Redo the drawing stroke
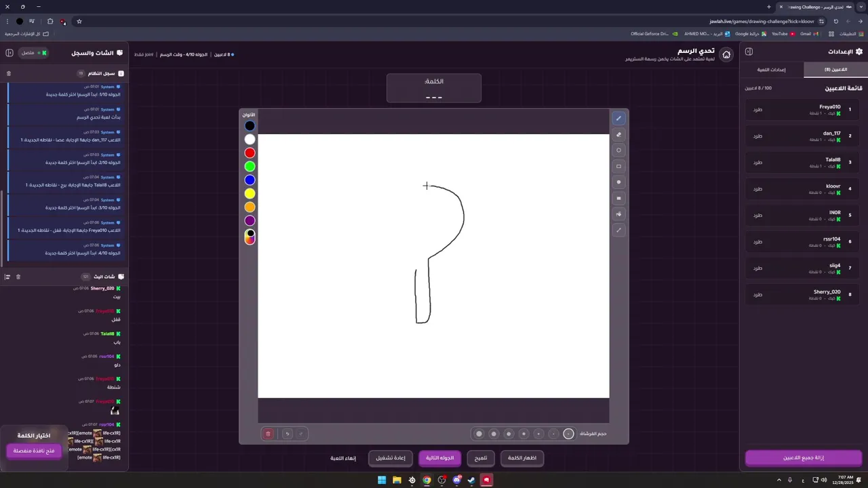This screenshot has height=488, width=868. click(301, 434)
